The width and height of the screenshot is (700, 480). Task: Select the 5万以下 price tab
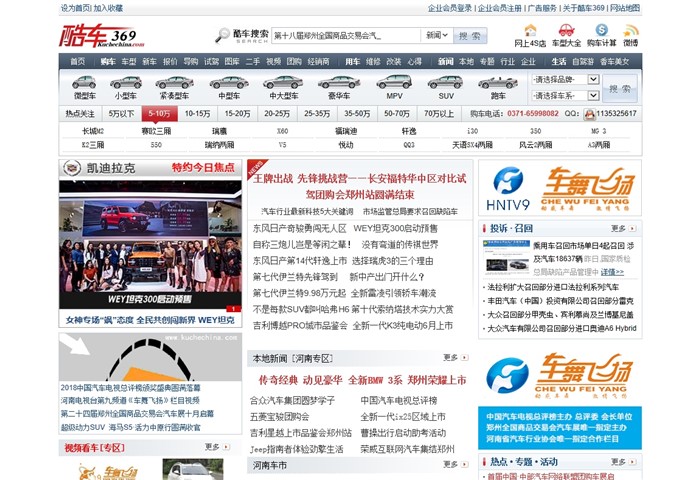click(121, 114)
